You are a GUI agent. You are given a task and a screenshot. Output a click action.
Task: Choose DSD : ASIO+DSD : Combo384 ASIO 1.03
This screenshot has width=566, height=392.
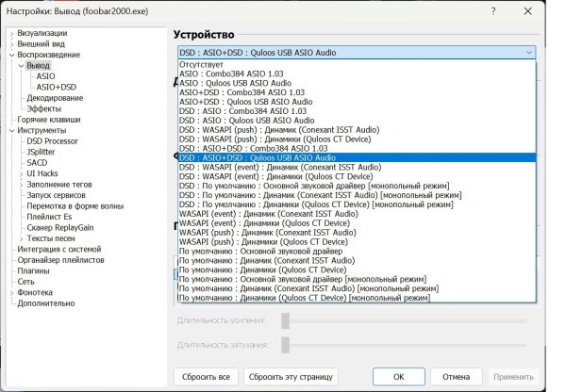click(357, 149)
